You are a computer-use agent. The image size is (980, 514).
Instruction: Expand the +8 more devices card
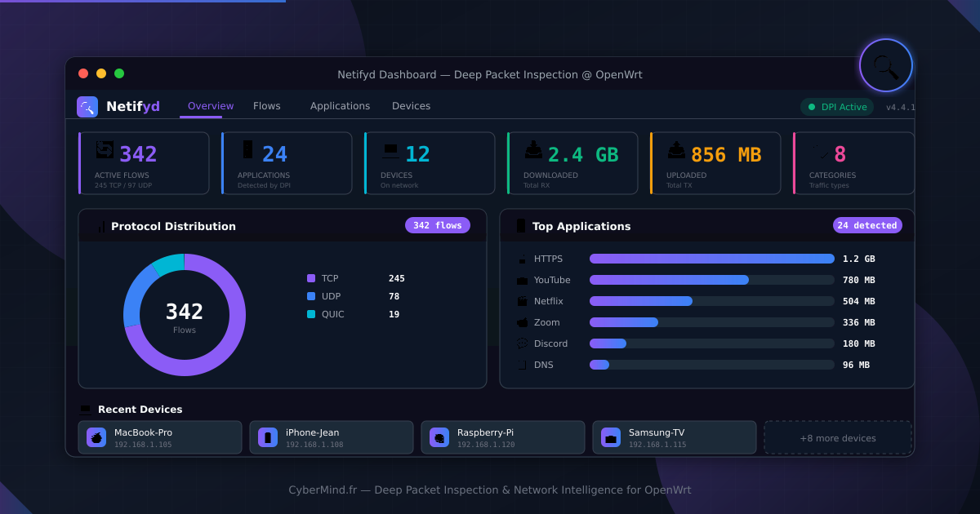pos(838,437)
